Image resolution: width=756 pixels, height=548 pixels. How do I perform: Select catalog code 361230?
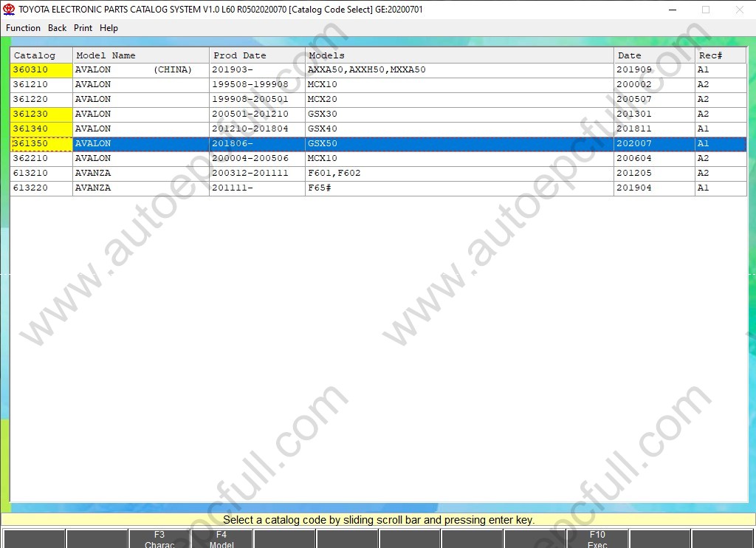(41, 114)
